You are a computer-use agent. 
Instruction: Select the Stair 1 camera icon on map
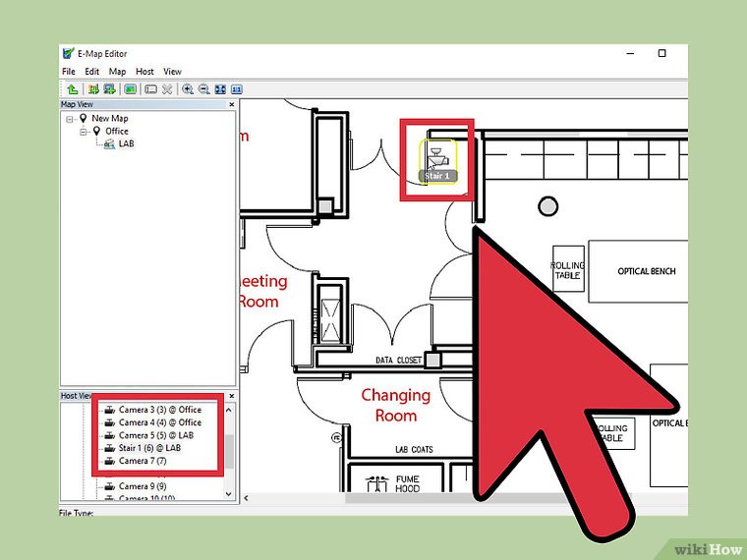coord(435,155)
